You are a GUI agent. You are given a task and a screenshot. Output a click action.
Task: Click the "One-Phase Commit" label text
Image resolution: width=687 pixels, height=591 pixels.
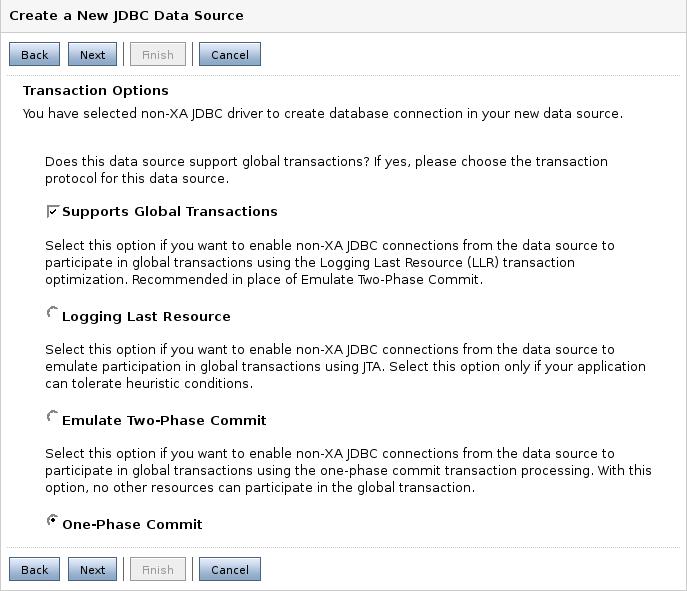pos(132,524)
